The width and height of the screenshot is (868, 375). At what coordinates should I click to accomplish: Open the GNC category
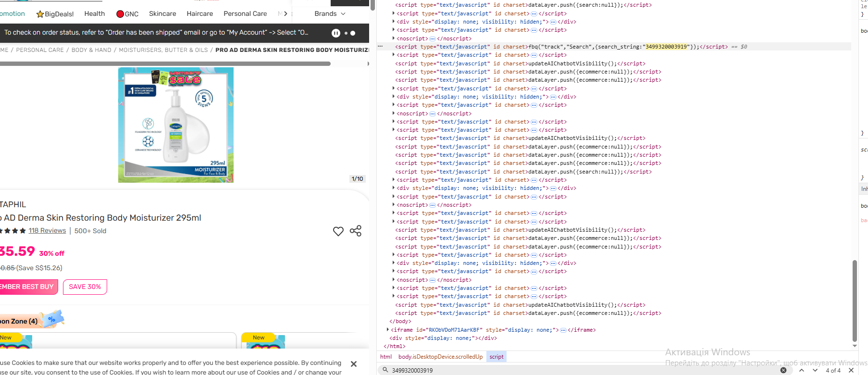pos(127,14)
